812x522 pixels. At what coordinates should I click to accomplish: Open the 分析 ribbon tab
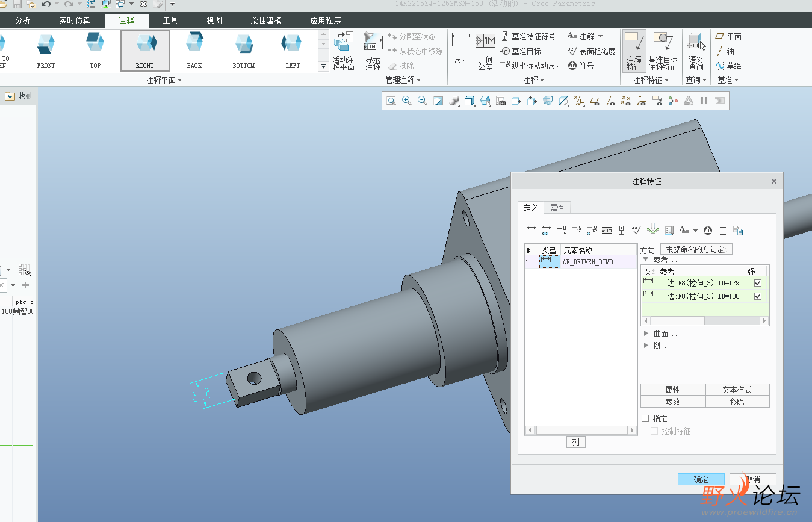23,20
